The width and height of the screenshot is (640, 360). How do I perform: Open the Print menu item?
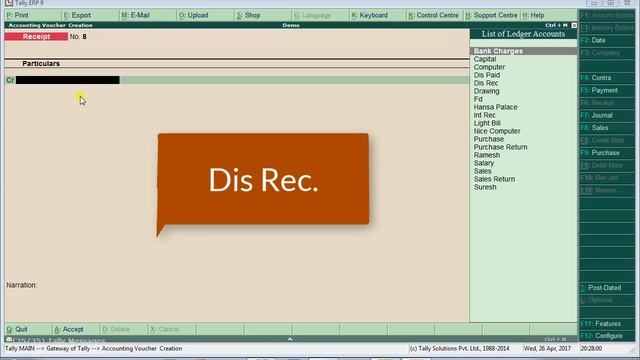[18, 15]
